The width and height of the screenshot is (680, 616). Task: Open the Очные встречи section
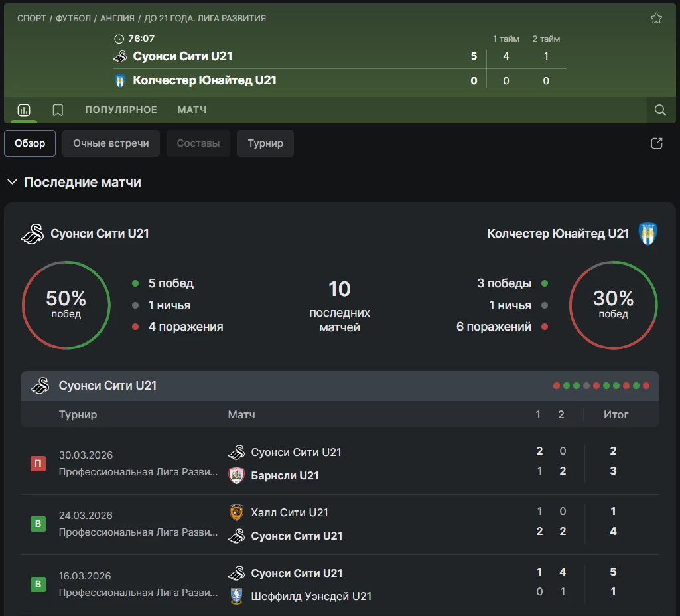tap(111, 143)
